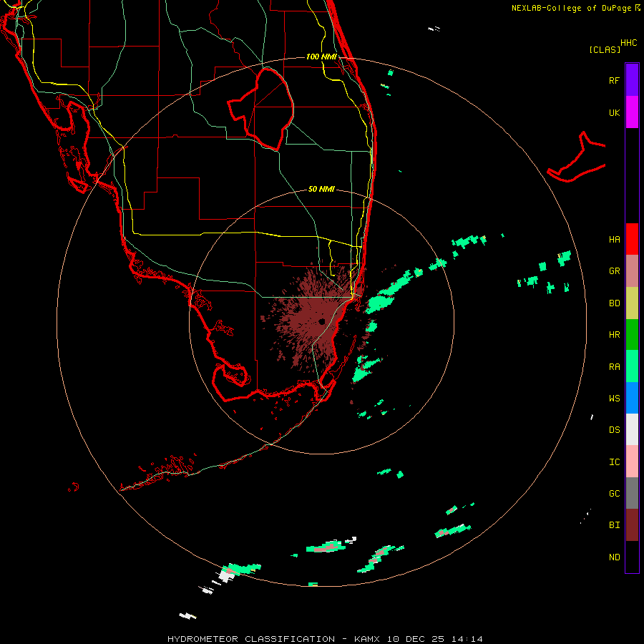The image size is (644, 644).
Task: Click the "WS" legend label
Action: (x=614, y=398)
